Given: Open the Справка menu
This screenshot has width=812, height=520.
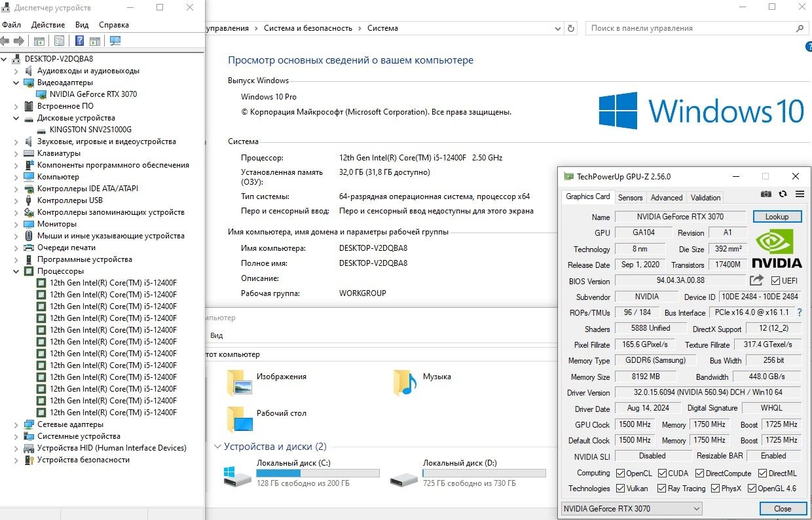Looking at the screenshot, I should [x=114, y=25].
